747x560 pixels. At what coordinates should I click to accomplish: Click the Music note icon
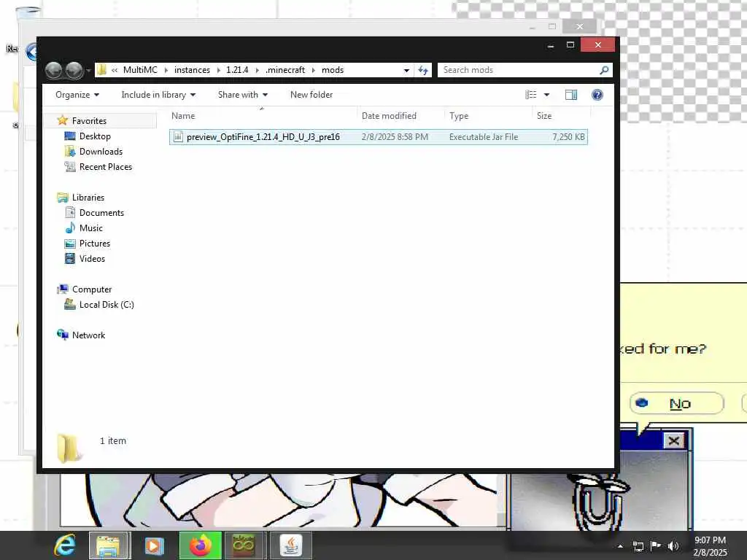(70, 227)
